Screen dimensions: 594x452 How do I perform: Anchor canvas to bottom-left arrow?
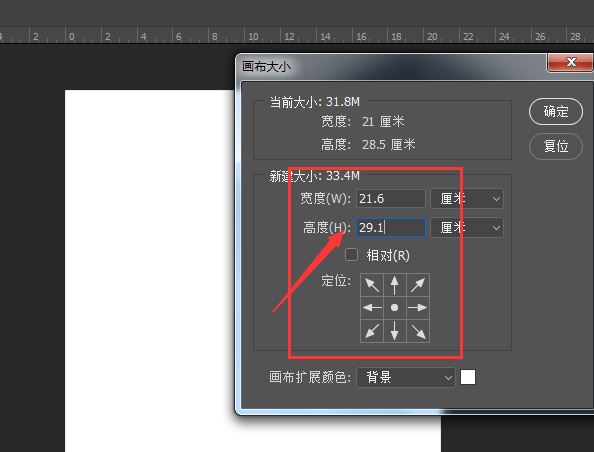(372, 331)
